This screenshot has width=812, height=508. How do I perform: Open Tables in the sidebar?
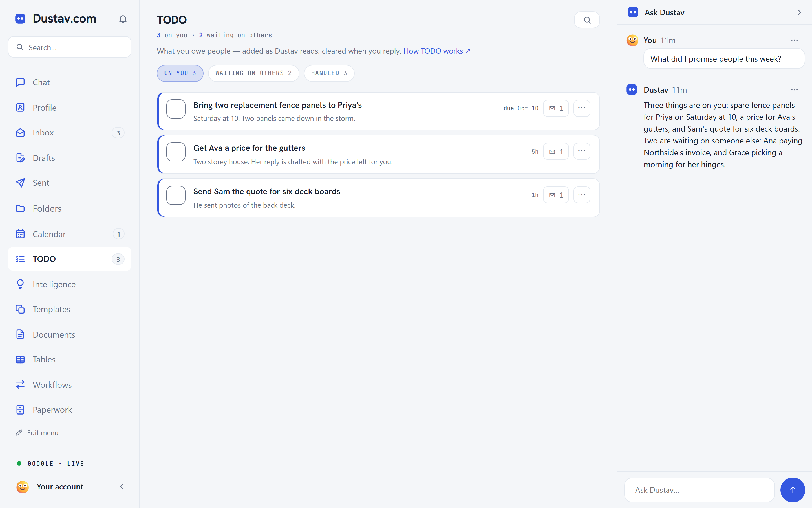[69, 360]
